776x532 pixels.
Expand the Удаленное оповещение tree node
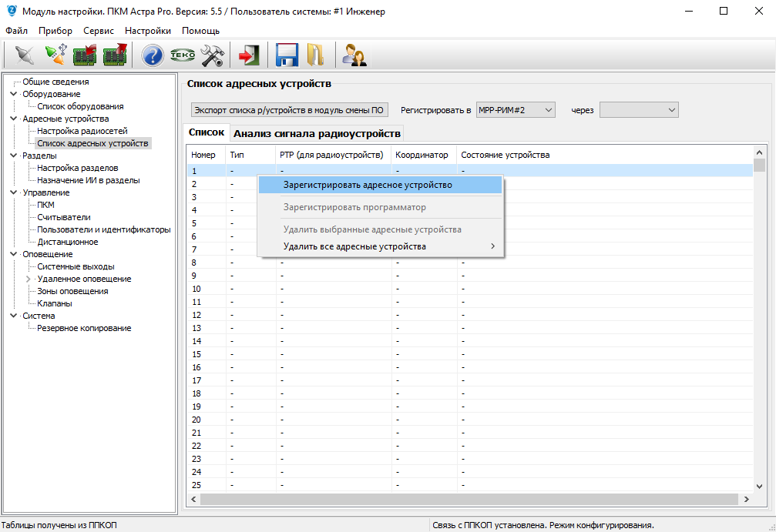click(29, 279)
